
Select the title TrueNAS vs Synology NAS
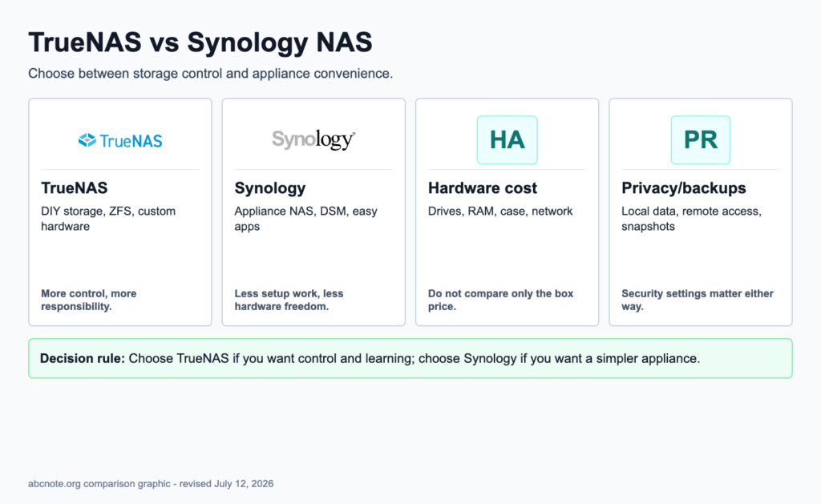pos(200,42)
